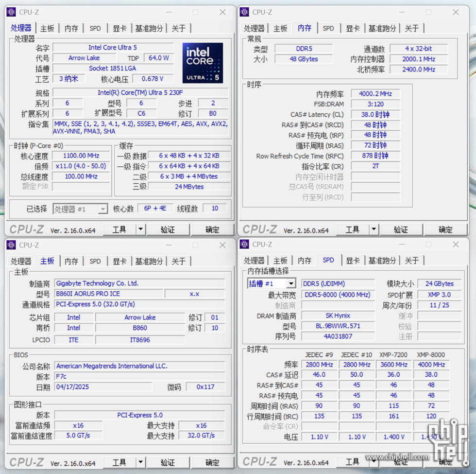Click the 6P + 4E core count value
476x474 pixels.
coord(155,208)
